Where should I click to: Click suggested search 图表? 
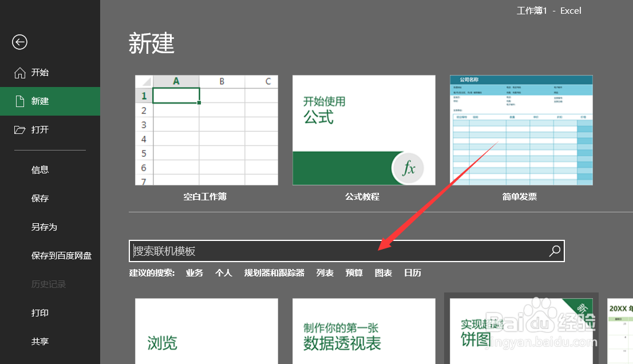tap(383, 273)
